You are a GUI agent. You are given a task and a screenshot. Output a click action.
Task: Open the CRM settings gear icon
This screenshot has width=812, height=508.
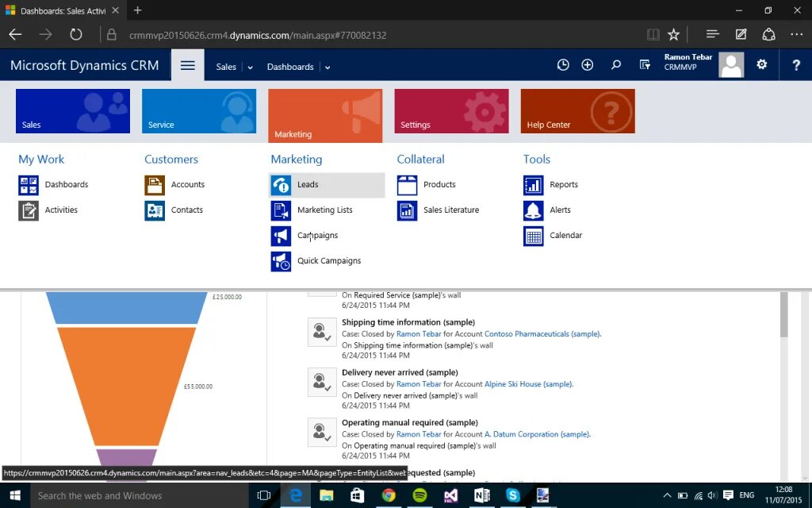pyautogui.click(x=762, y=64)
